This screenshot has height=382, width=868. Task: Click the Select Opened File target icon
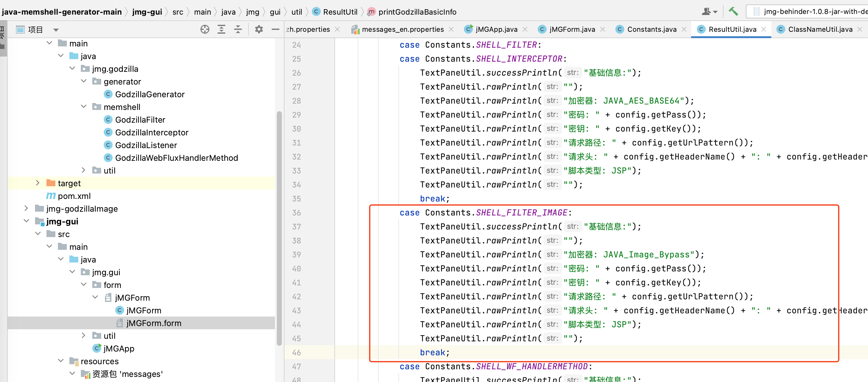pos(205,30)
